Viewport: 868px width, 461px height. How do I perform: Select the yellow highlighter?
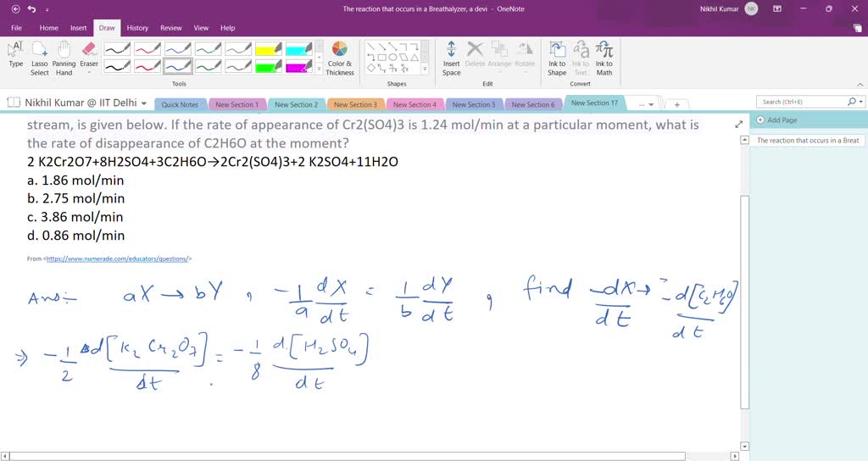[x=269, y=48]
